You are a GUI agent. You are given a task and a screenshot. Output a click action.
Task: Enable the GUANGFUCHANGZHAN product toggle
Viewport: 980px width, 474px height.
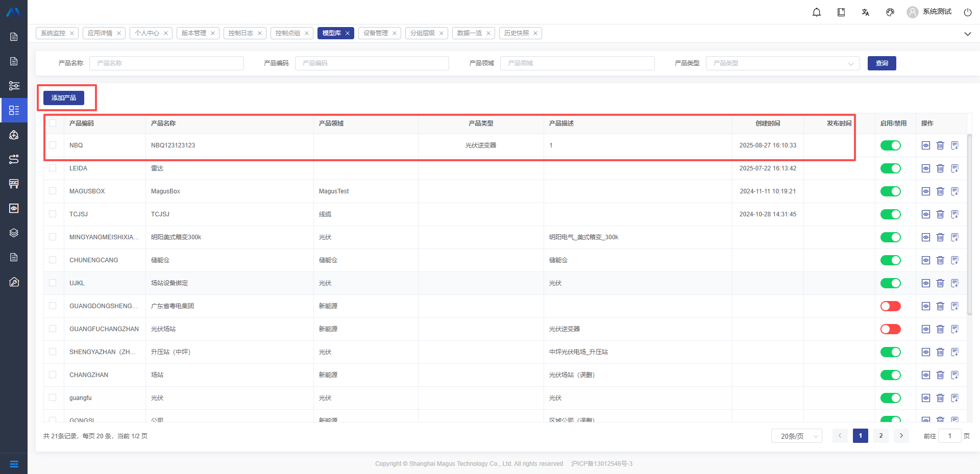click(890, 329)
